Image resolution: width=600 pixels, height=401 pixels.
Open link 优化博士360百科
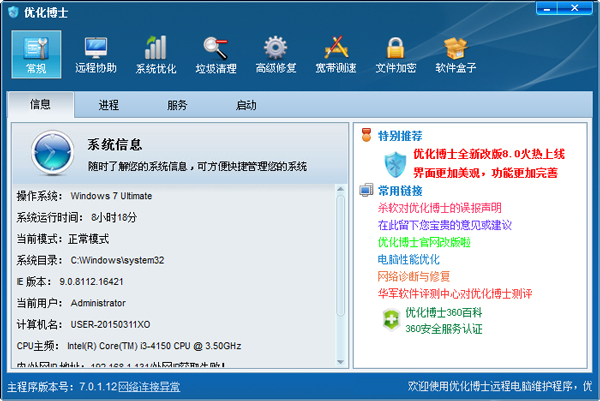click(443, 313)
